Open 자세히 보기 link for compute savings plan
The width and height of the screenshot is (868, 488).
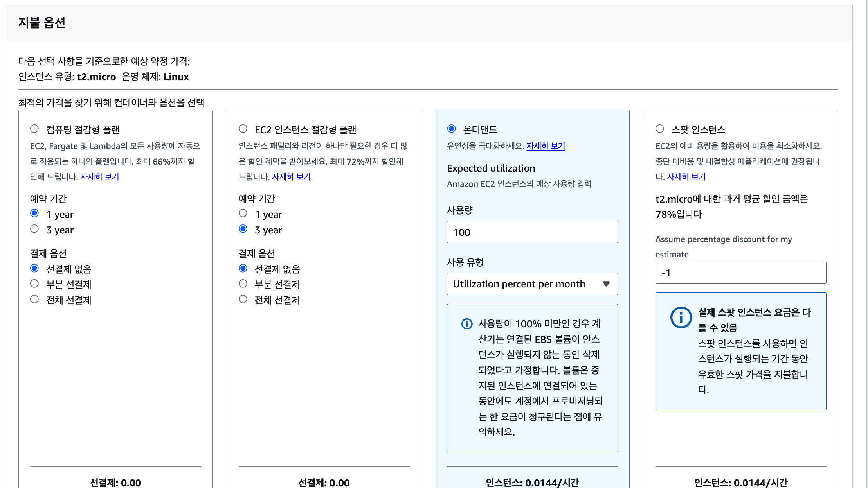(99, 177)
